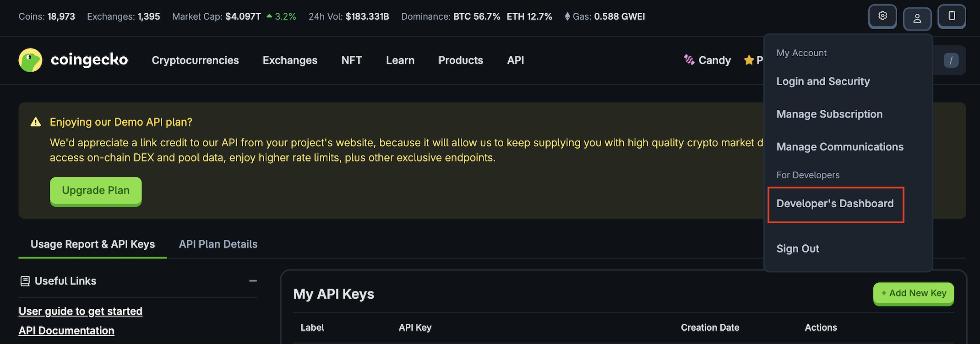This screenshot has width=980, height=344.
Task: Click the Upgrade Plan button
Action: (x=96, y=191)
